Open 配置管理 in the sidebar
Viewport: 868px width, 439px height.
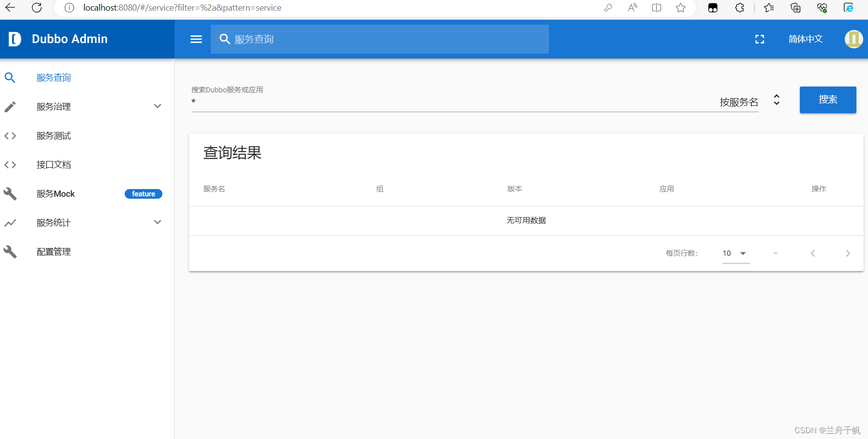54,252
